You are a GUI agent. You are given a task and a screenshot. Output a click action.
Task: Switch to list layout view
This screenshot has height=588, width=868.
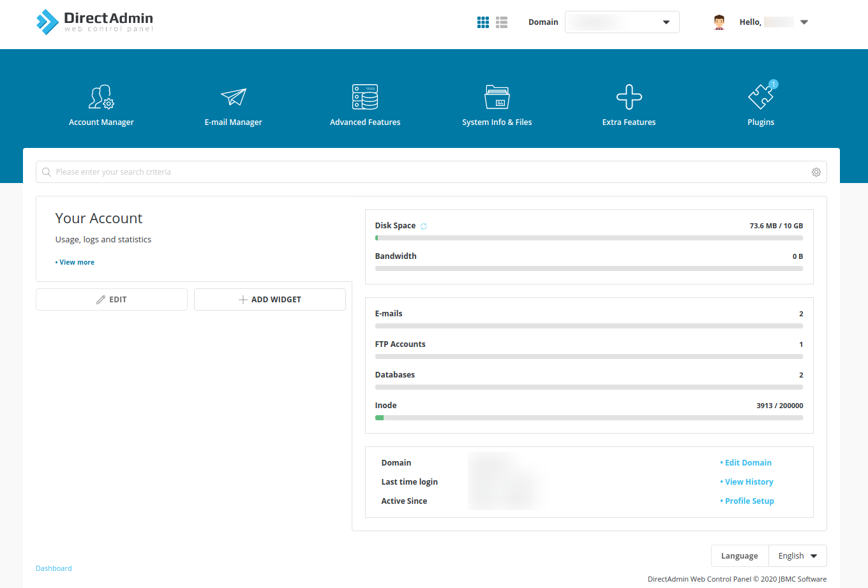(502, 22)
